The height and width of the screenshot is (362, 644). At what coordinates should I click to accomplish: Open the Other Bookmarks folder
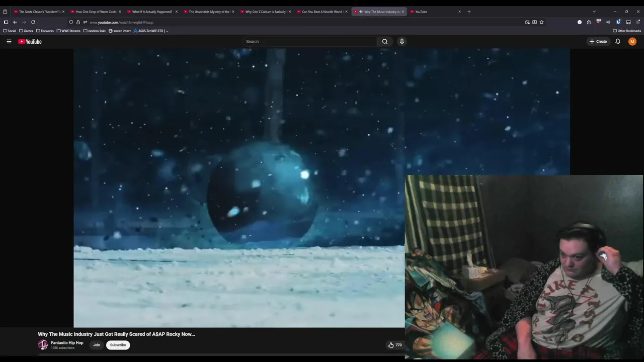tap(627, 31)
